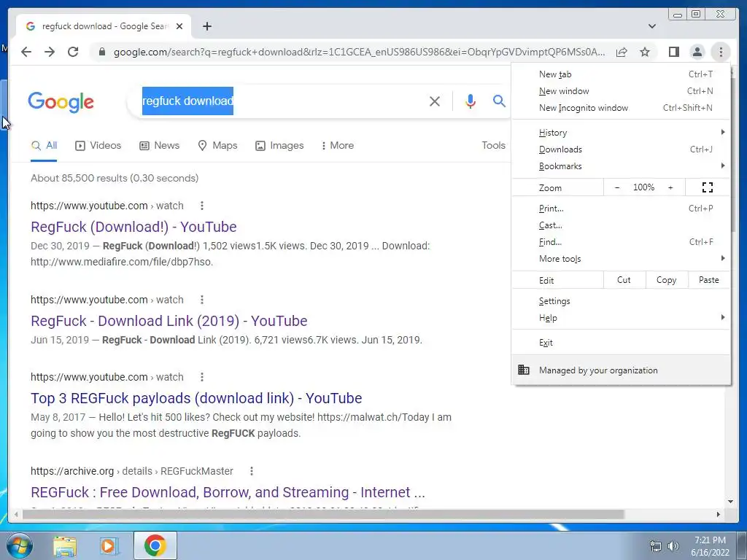Open Settings from Chrome menu

pyautogui.click(x=621, y=301)
